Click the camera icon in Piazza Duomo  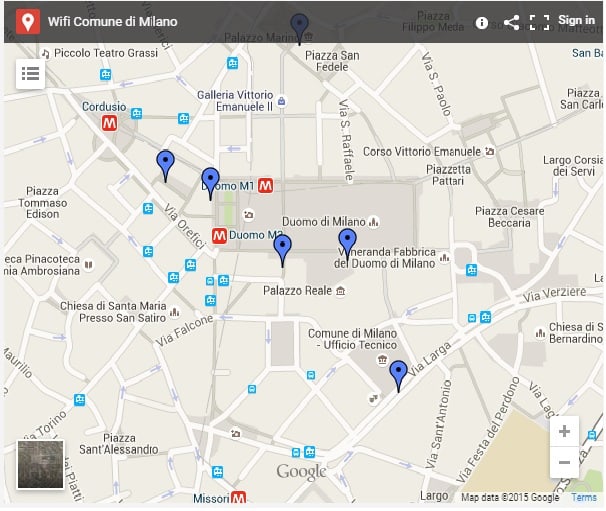249,214
